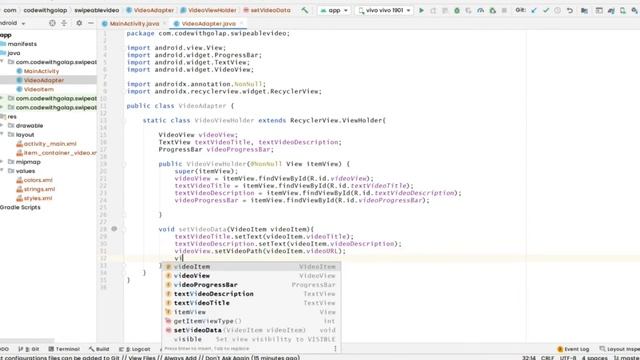Image resolution: width=640 pixels, height=360 pixels.
Task: Show Git history clock icon
Action: coord(557,10)
